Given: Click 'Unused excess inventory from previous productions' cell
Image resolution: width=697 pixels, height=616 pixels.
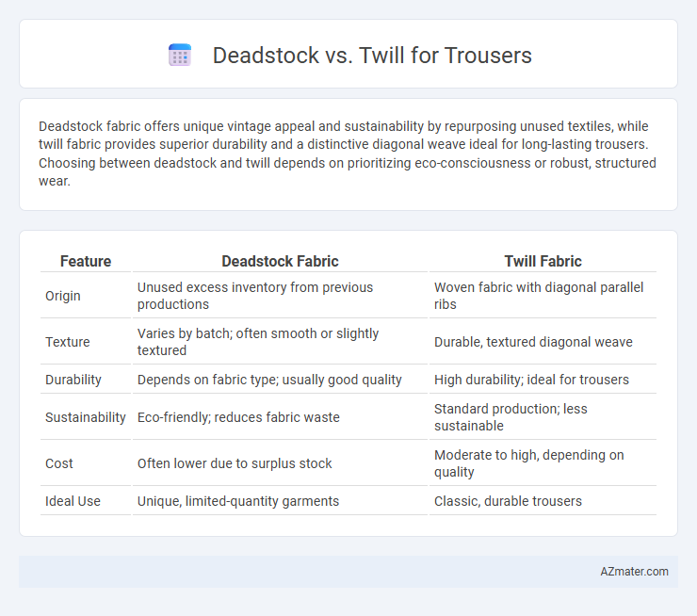Looking at the screenshot, I should (x=280, y=296).
